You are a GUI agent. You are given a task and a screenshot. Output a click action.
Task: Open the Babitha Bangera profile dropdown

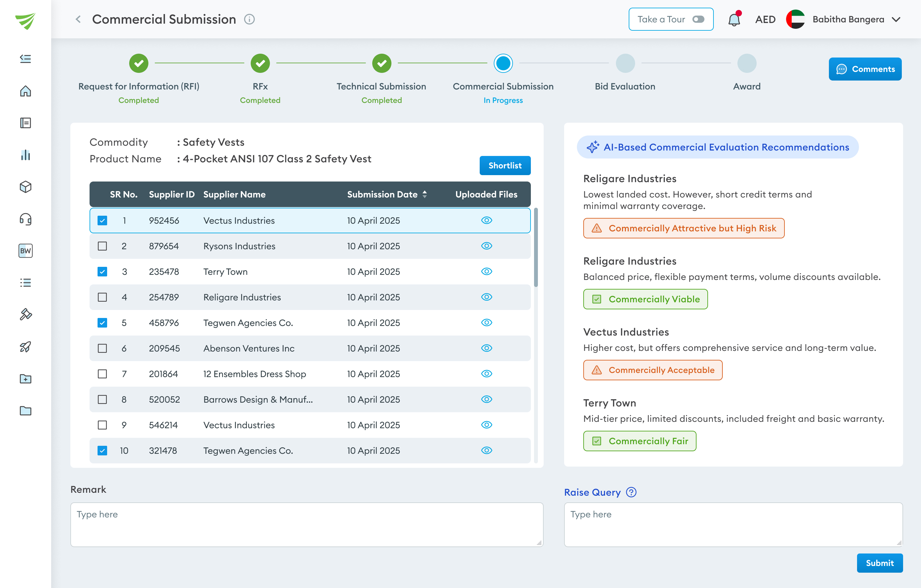coord(896,19)
